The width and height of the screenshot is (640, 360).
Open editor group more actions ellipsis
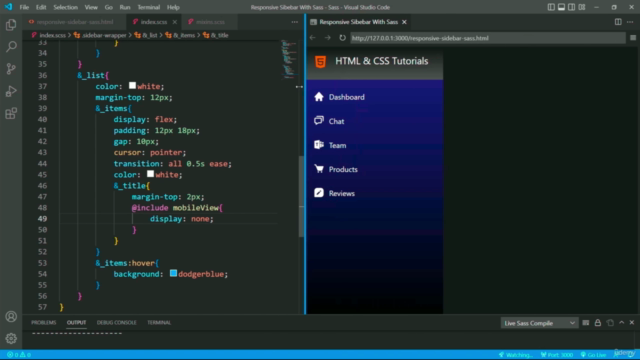(295, 22)
